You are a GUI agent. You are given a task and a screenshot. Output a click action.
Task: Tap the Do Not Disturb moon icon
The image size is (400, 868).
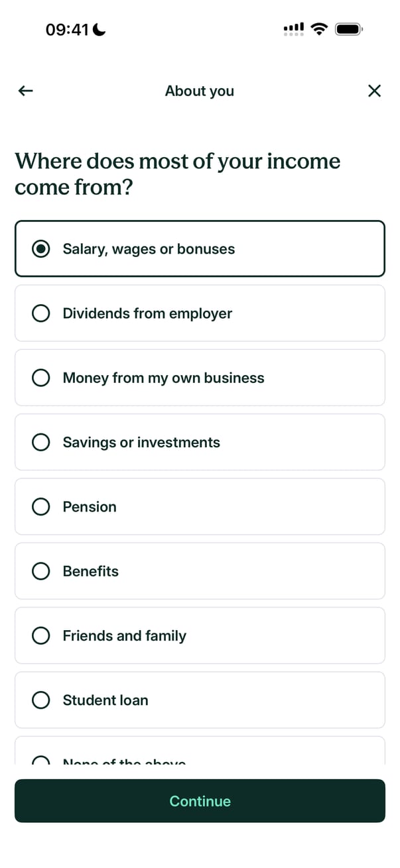(x=100, y=30)
